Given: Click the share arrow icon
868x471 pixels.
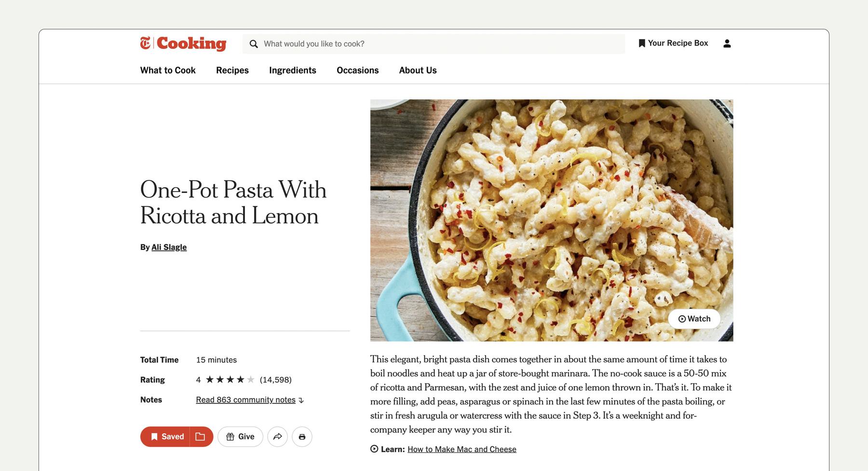Looking at the screenshot, I should tap(278, 437).
